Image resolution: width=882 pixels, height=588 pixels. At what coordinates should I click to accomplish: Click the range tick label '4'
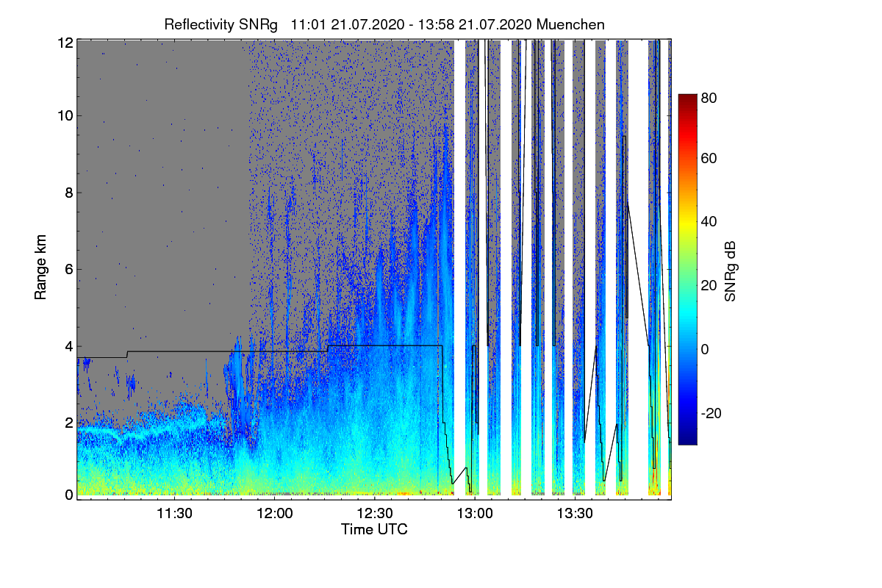coord(69,345)
